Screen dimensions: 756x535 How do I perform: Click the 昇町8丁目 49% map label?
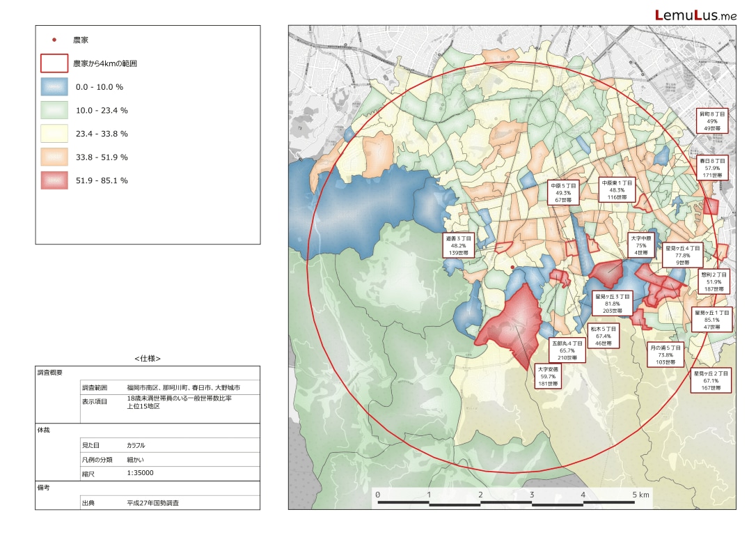(x=712, y=121)
